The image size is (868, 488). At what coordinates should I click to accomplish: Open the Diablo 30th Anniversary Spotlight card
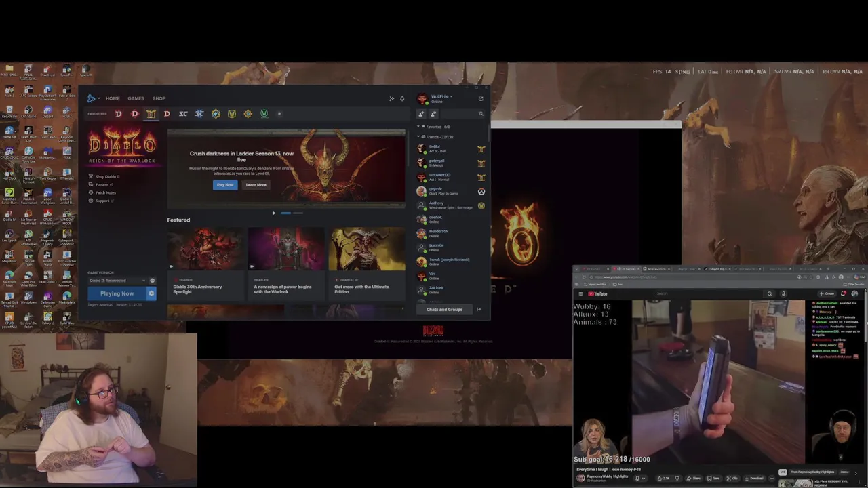(x=206, y=262)
